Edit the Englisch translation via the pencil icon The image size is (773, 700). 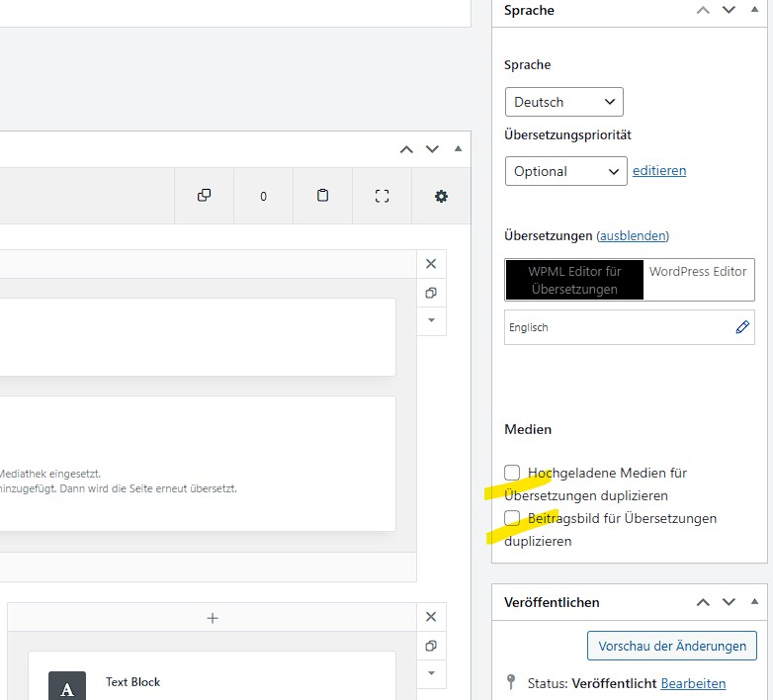742,327
